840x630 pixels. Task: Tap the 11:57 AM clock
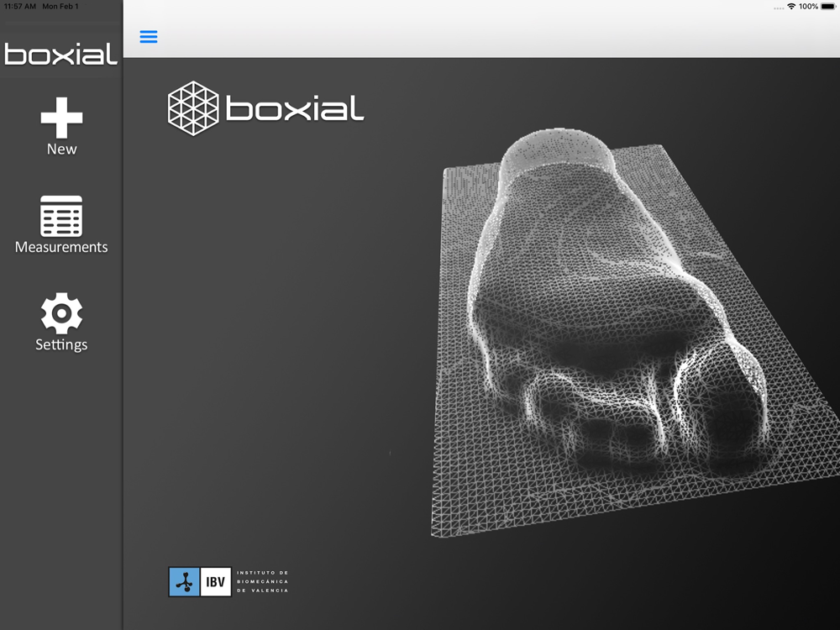point(20,7)
